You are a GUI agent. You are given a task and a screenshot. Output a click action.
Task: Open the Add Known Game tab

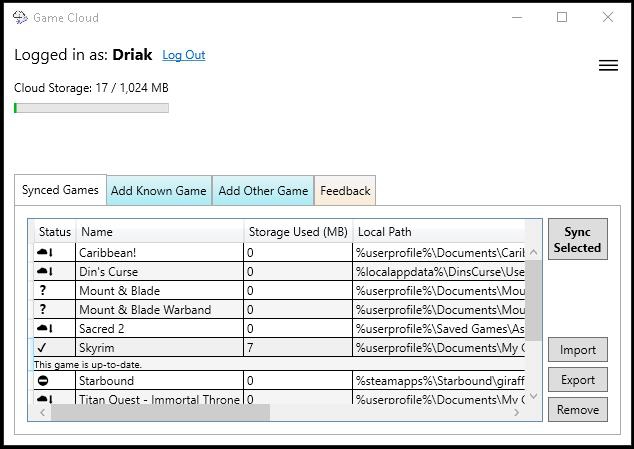pos(159,191)
